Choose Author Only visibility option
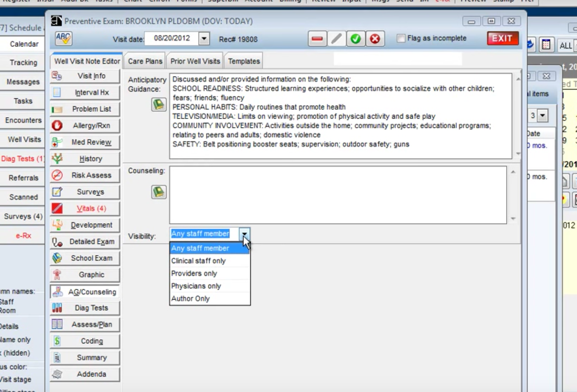 tap(190, 299)
